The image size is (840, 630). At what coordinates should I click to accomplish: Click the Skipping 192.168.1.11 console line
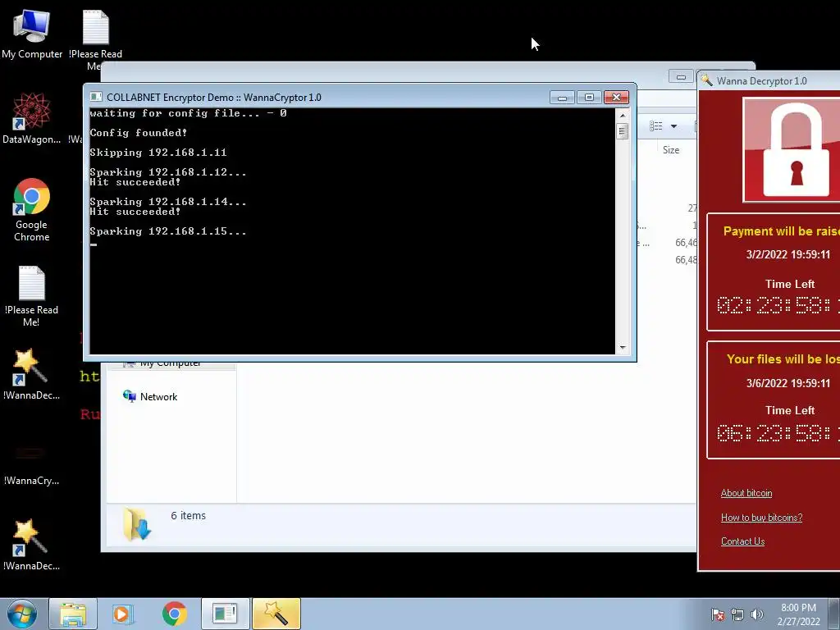point(158,153)
